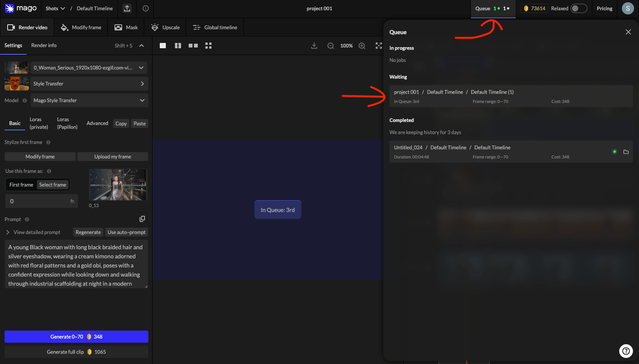Click the copy prompt icon
This screenshot has height=364, width=639.
(x=142, y=219)
